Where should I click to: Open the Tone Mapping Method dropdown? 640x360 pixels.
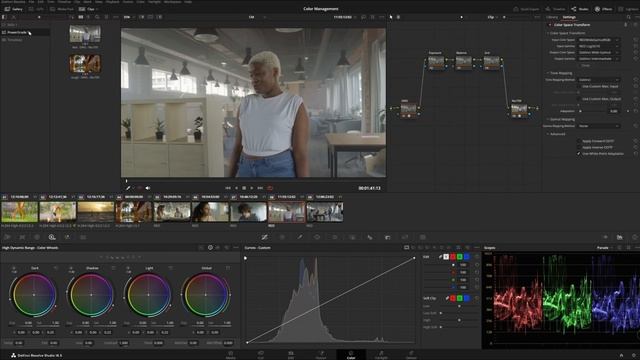[598, 80]
